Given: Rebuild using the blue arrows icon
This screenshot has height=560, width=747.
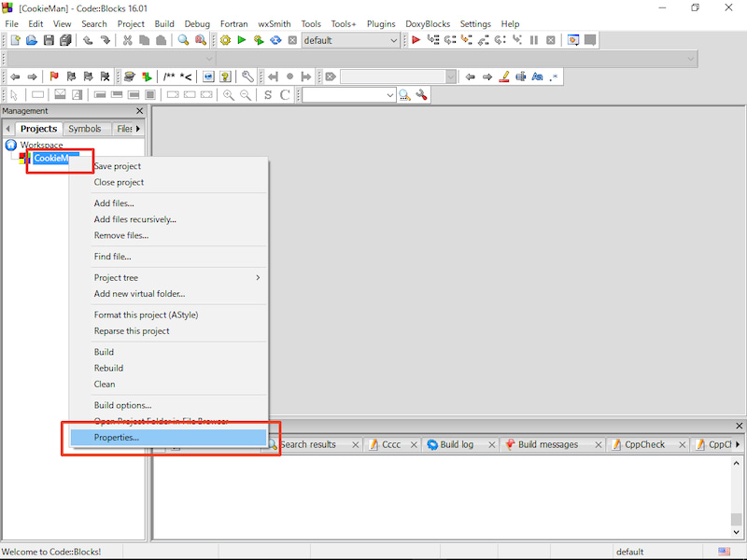Looking at the screenshot, I should pos(275,40).
